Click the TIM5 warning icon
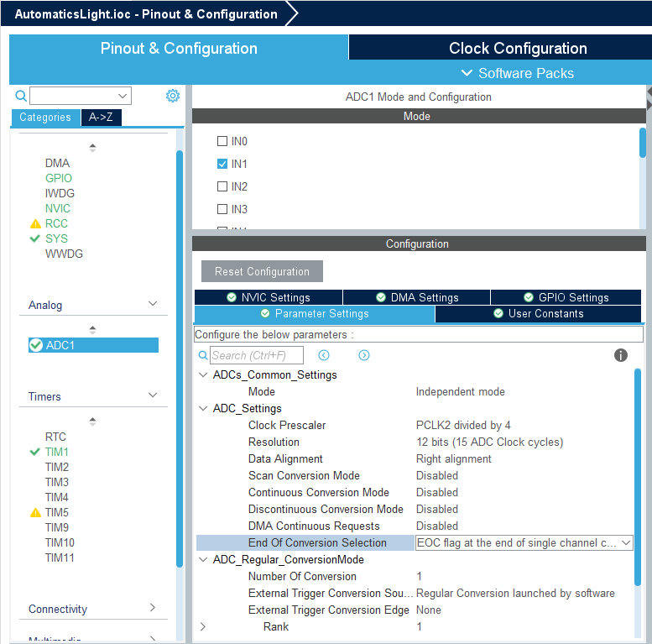 pyautogui.click(x=35, y=513)
